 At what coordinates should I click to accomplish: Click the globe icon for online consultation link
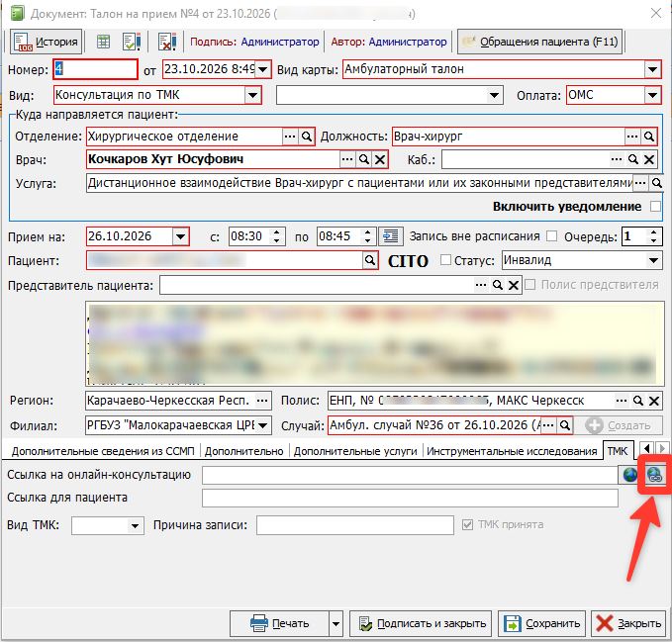629,475
